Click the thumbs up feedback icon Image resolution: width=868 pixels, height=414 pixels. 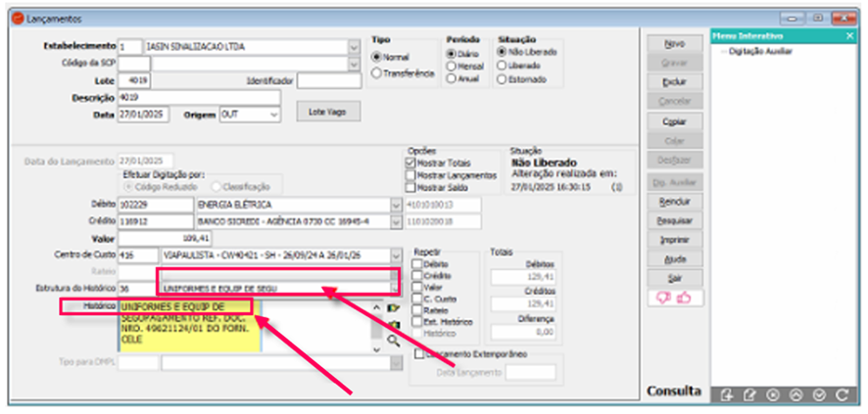[683, 299]
